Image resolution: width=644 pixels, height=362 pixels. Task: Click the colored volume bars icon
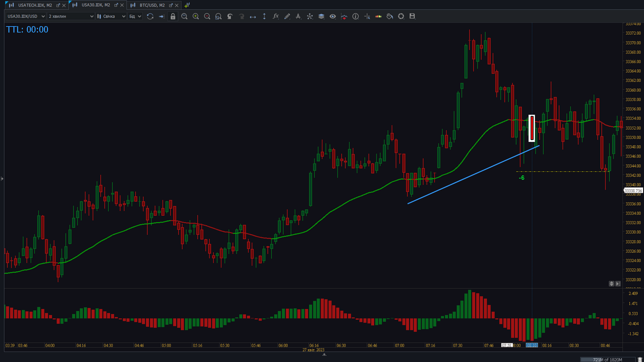coord(378,16)
